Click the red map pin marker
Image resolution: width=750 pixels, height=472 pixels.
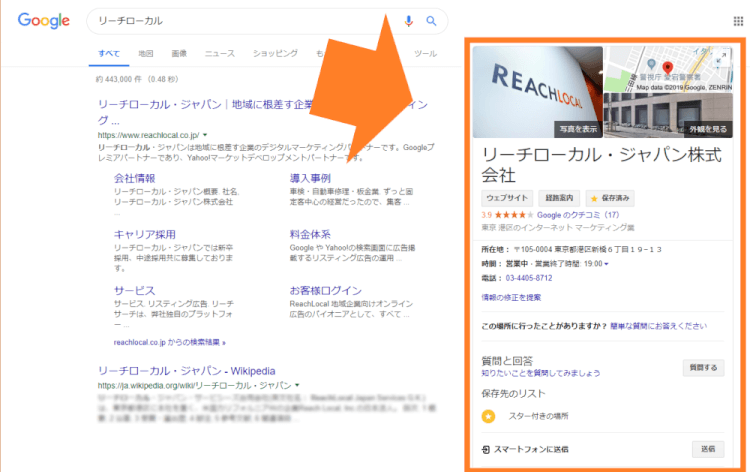668,68
